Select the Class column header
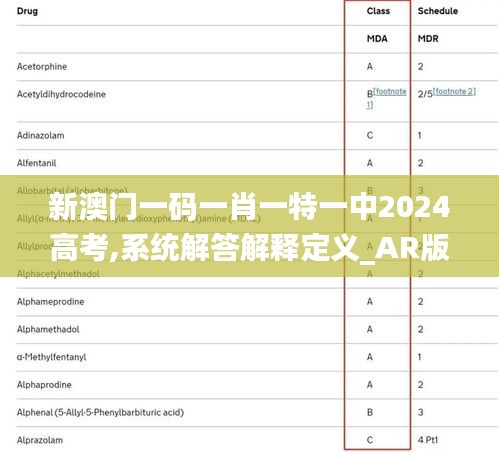The width and height of the screenshot is (499, 452). [x=378, y=11]
